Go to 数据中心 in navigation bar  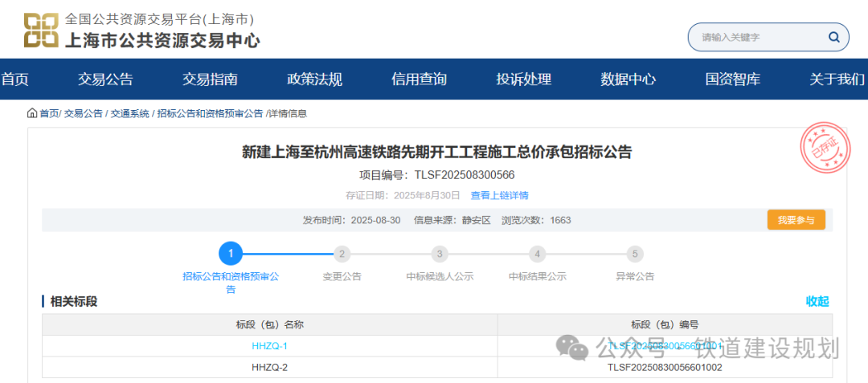pyautogui.click(x=628, y=79)
